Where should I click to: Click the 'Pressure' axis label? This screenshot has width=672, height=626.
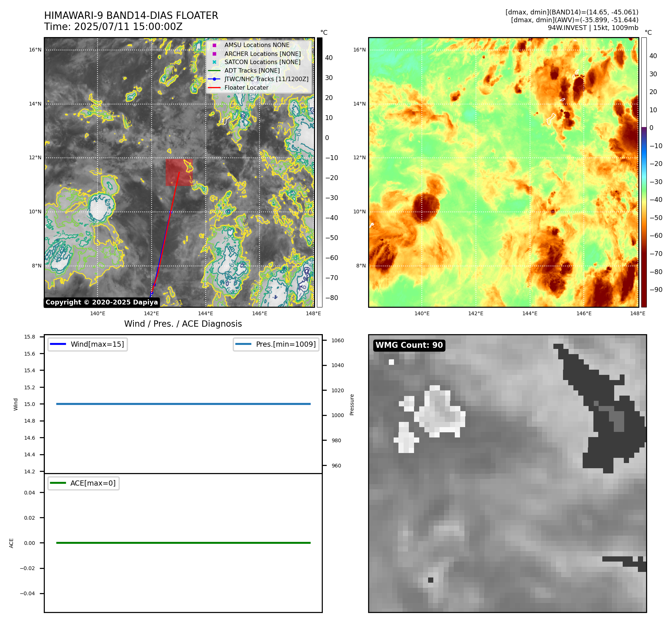click(352, 404)
